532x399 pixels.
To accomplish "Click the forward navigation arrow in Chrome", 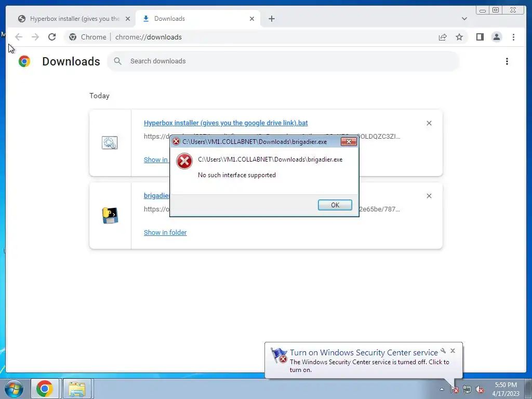I will [35, 37].
